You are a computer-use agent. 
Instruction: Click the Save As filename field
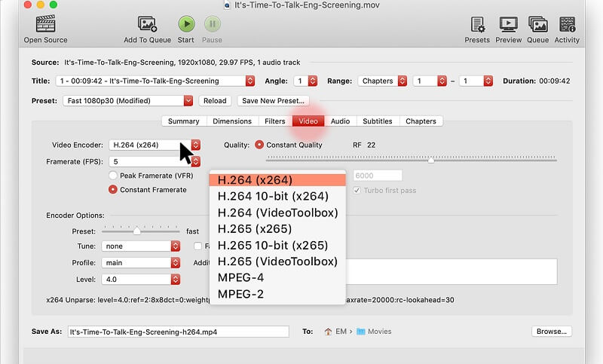click(178, 332)
